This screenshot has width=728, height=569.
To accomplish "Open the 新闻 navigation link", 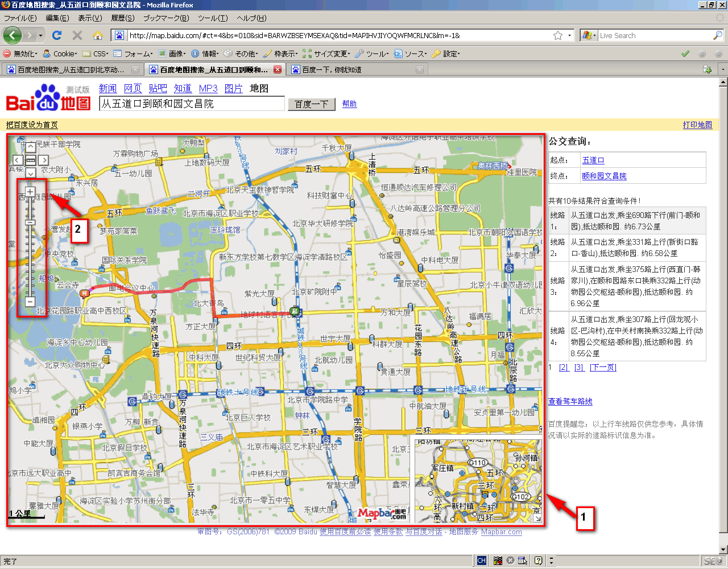I will coord(107,88).
